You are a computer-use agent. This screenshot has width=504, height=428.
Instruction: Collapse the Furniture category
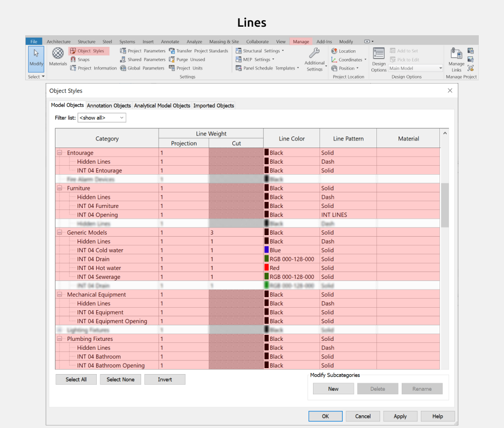click(x=59, y=188)
